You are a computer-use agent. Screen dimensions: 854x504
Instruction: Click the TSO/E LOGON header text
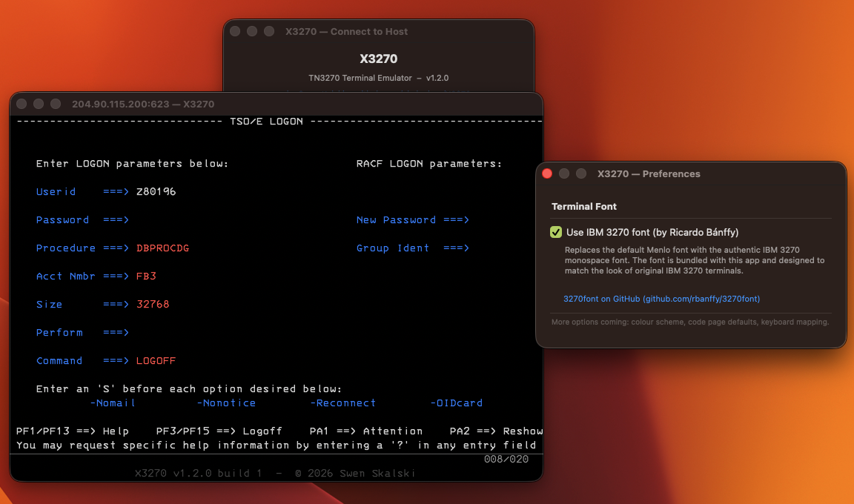(266, 122)
